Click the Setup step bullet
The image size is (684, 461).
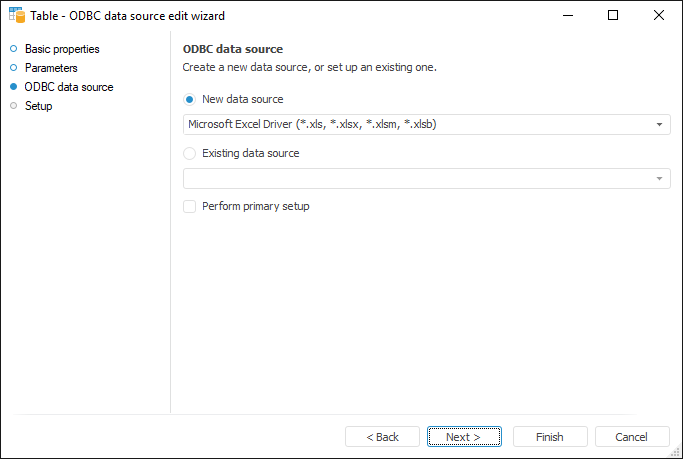click(14, 106)
